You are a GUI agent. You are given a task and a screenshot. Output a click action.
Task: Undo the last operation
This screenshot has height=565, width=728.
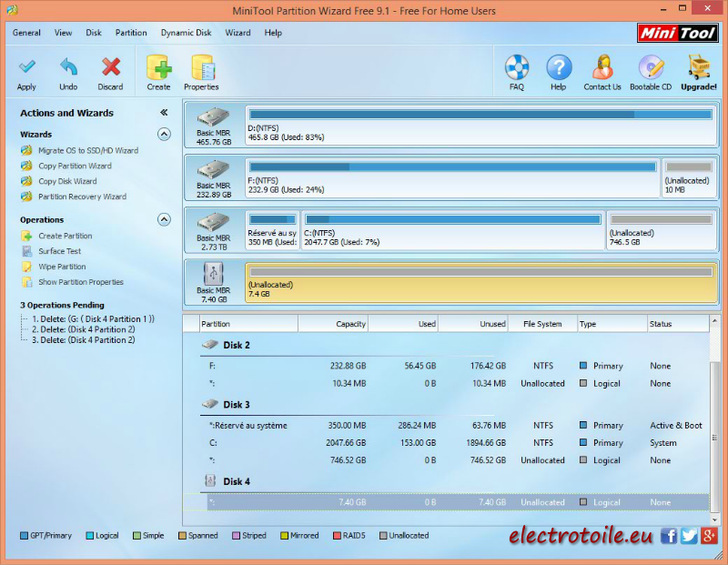click(x=68, y=74)
